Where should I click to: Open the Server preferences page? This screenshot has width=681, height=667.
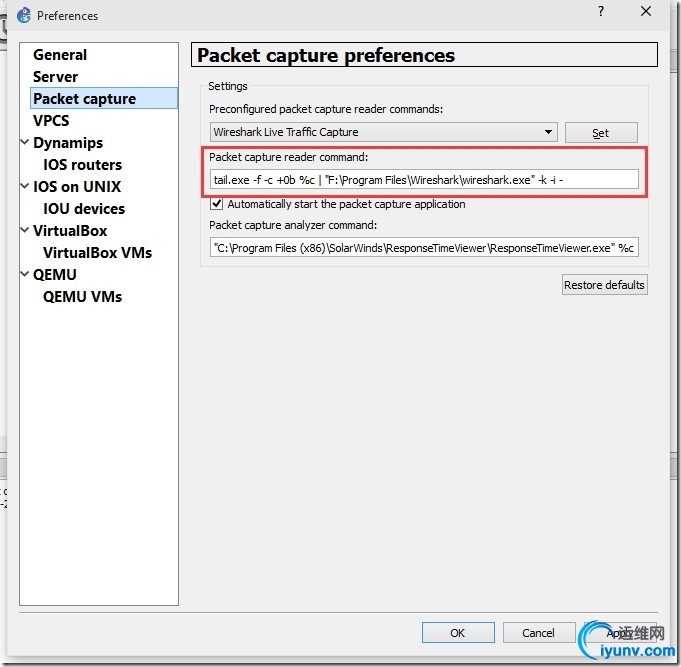pos(56,76)
